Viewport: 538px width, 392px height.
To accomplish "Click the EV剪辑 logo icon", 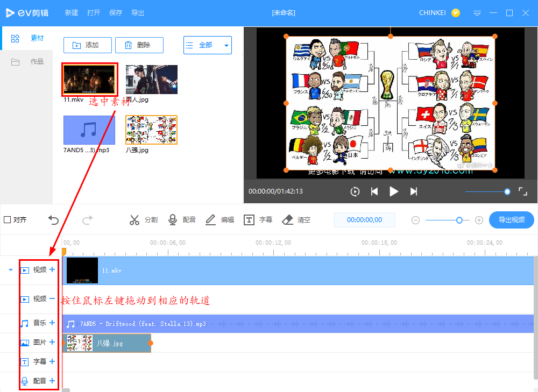I will 10,13.
